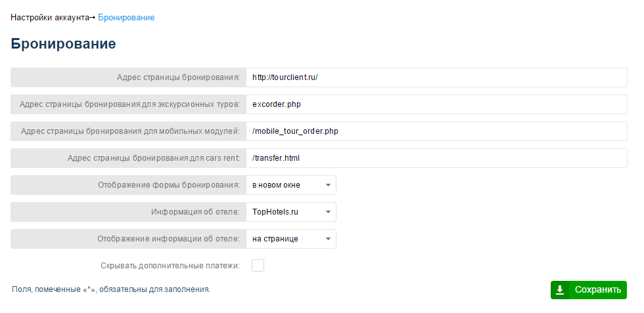Click the Адрес страницы бронирования для cars rent label

click(x=154, y=158)
